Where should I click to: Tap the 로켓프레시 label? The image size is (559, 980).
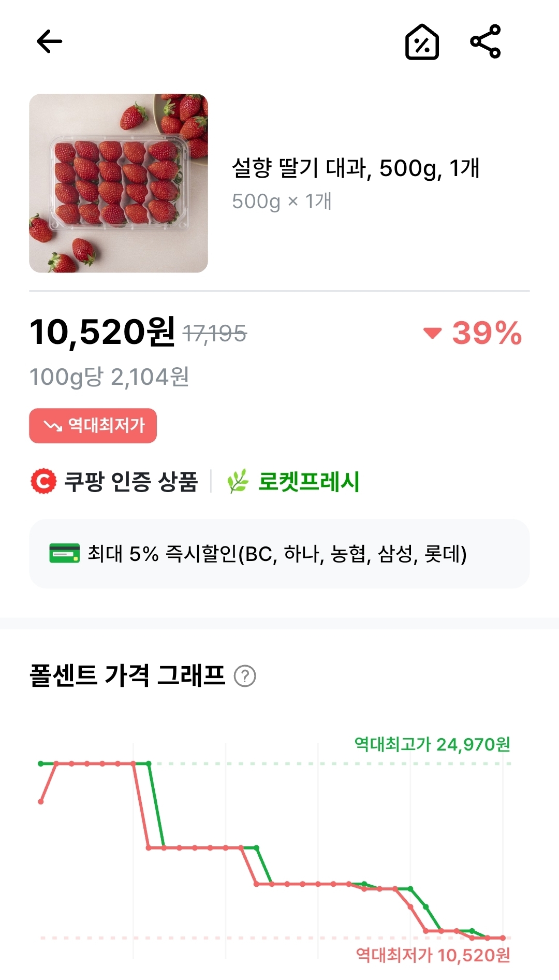308,481
